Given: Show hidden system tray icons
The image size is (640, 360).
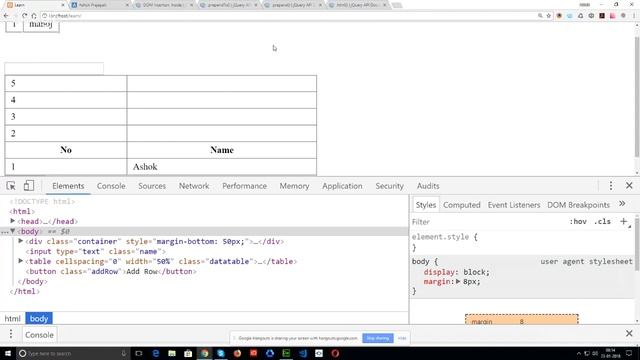Looking at the screenshot, I should point(578,353).
